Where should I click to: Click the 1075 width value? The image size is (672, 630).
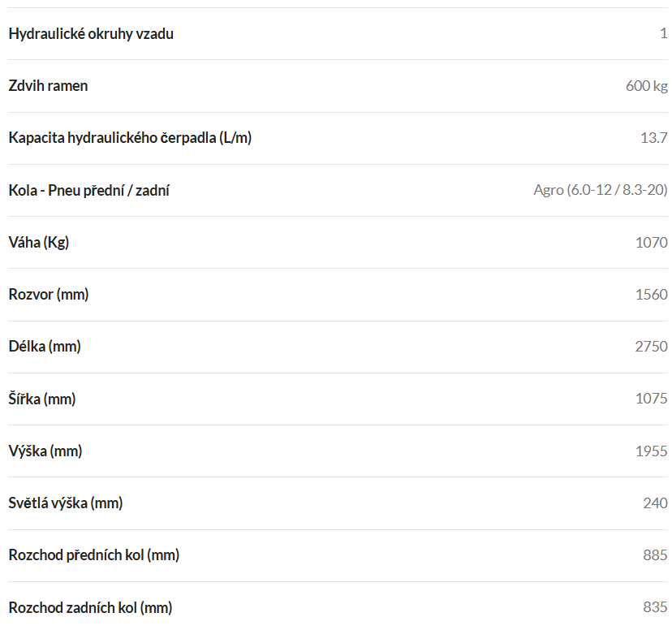(651, 399)
